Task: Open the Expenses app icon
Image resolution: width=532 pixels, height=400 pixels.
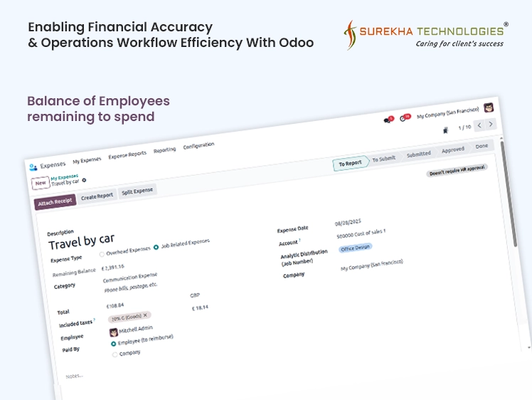Action: click(33, 167)
